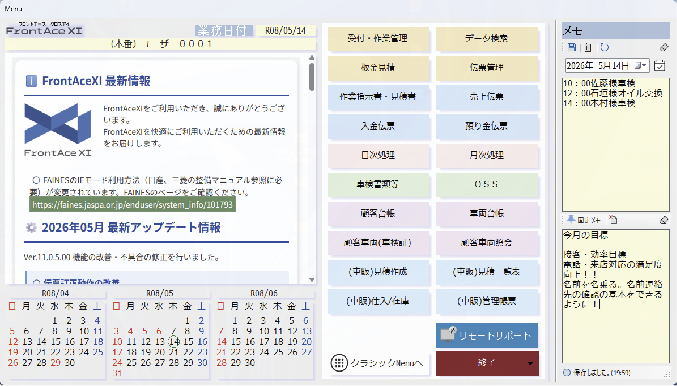Image resolution: width=677 pixels, height=386 pixels.
Task: Delete the memo using the trash icon
Action: tap(588, 47)
